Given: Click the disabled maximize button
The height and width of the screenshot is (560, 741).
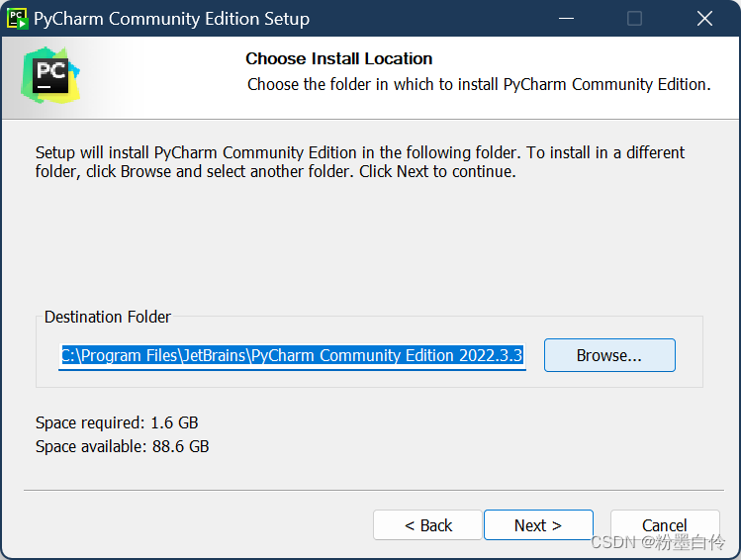Looking at the screenshot, I should [x=634, y=19].
